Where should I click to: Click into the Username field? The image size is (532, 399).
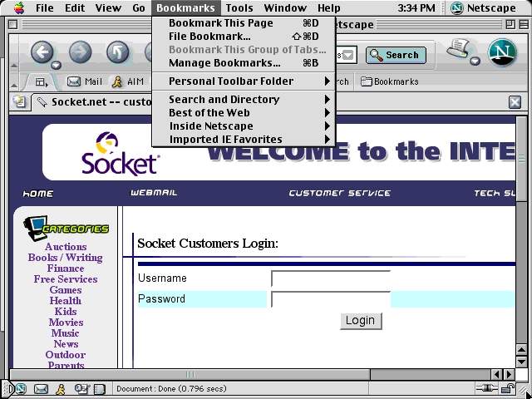coord(331,278)
